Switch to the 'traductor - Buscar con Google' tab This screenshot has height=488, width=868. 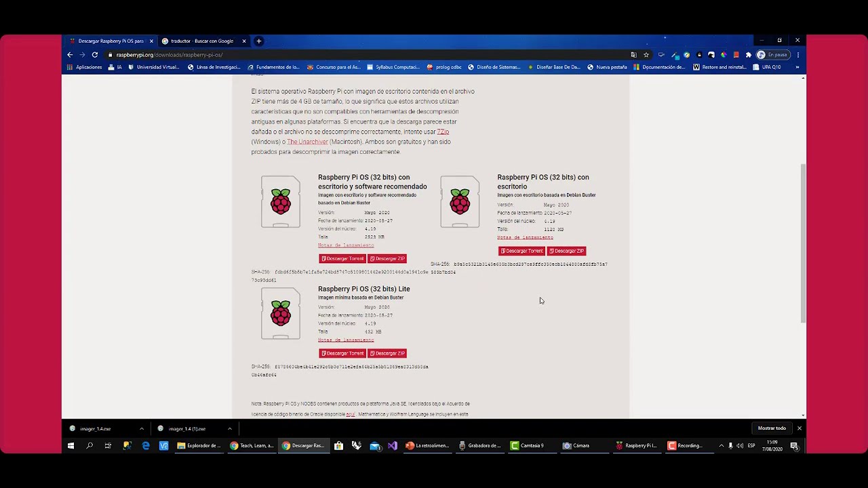coord(202,41)
